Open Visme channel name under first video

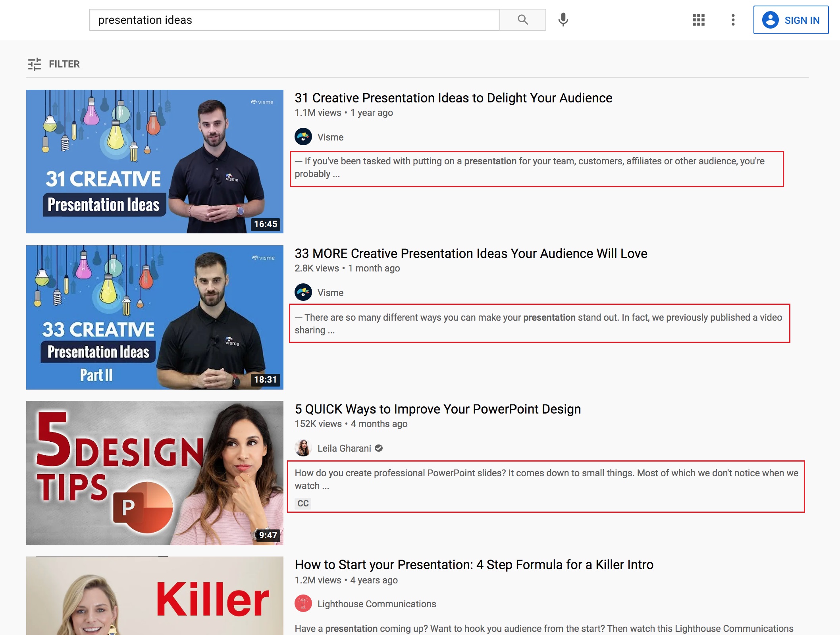click(x=330, y=137)
